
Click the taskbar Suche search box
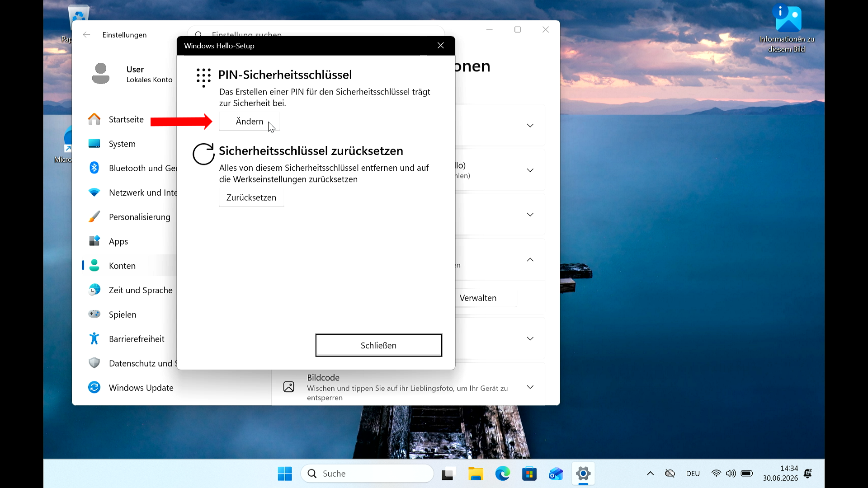click(x=367, y=474)
